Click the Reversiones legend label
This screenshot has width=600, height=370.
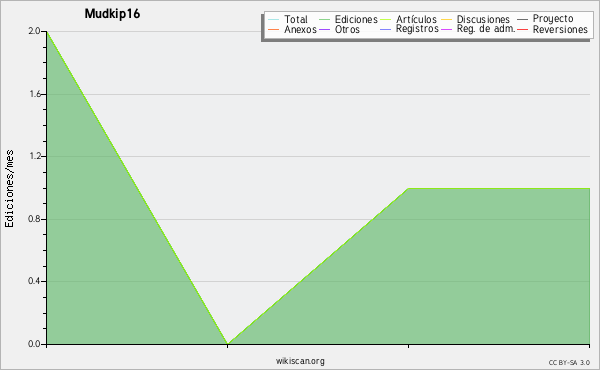[560, 29]
